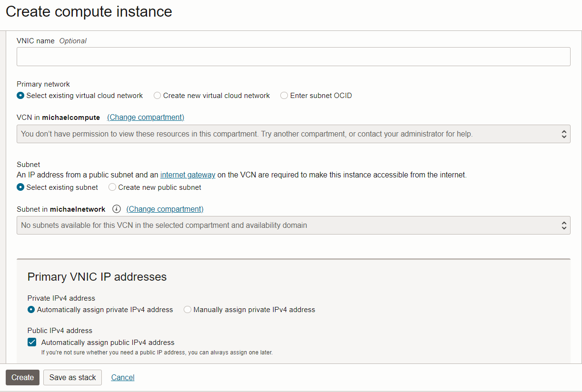
Task: Select Automatically assign private IPv4 address
Action: [31, 310]
